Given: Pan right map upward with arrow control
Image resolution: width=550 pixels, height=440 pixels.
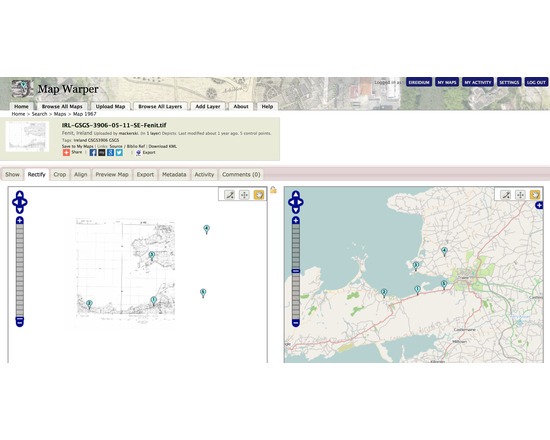Looking at the screenshot, I should point(296,194).
